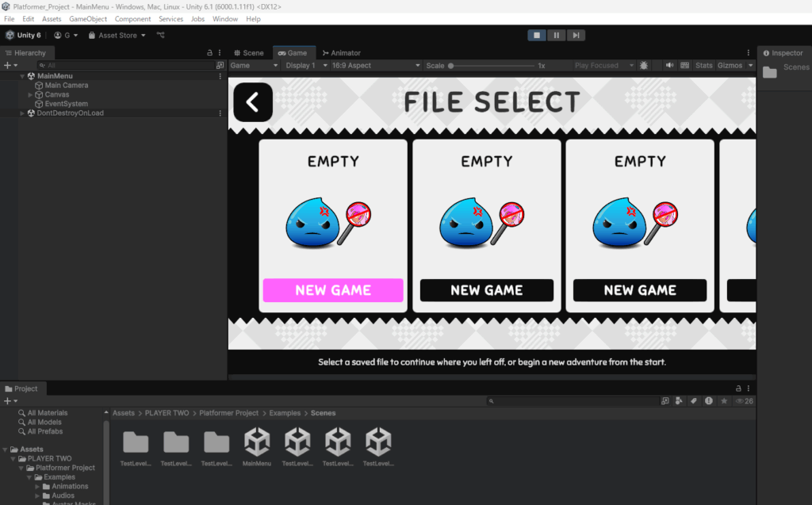Select All Materials favorite search

43,413
